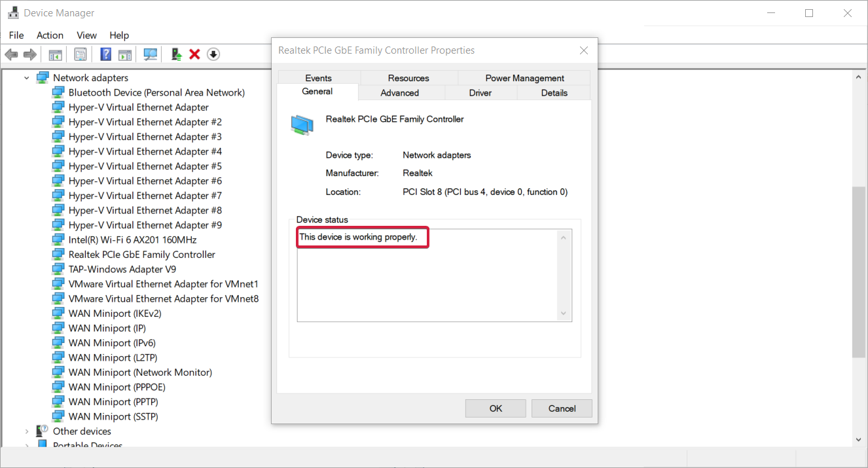
Task: Click the Show/Hide Action Pane icon
Action: 124,54
